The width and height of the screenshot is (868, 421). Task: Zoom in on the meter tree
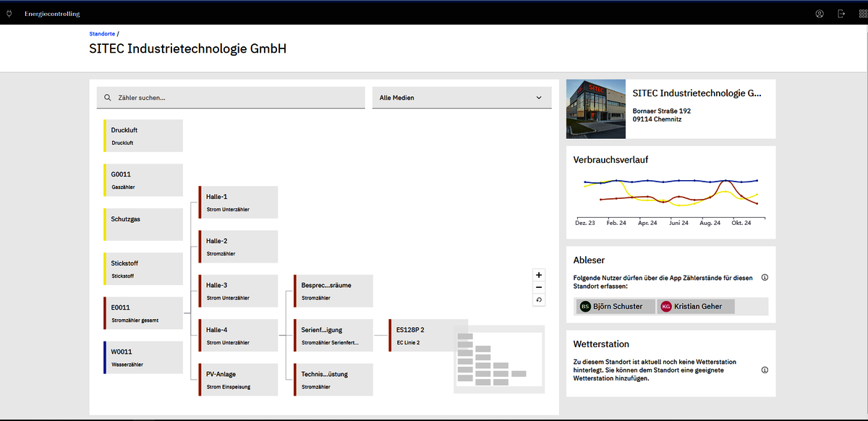[x=538, y=275]
